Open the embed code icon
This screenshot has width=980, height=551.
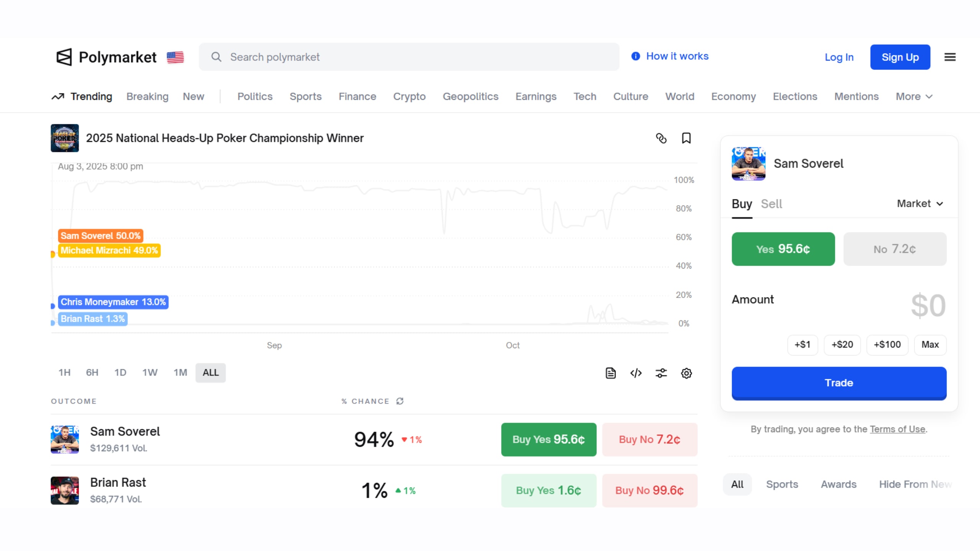[x=636, y=373]
